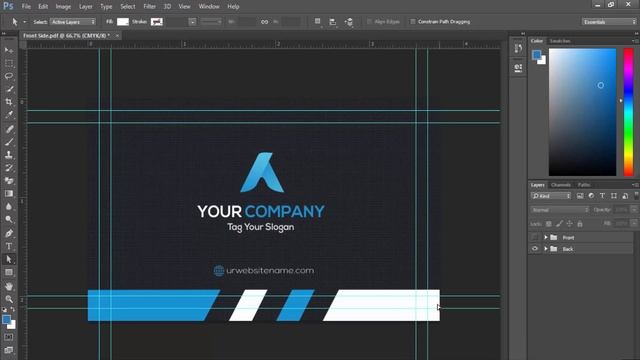Select the Path Selection tool
The image size is (640, 360).
pyautogui.click(x=9, y=259)
